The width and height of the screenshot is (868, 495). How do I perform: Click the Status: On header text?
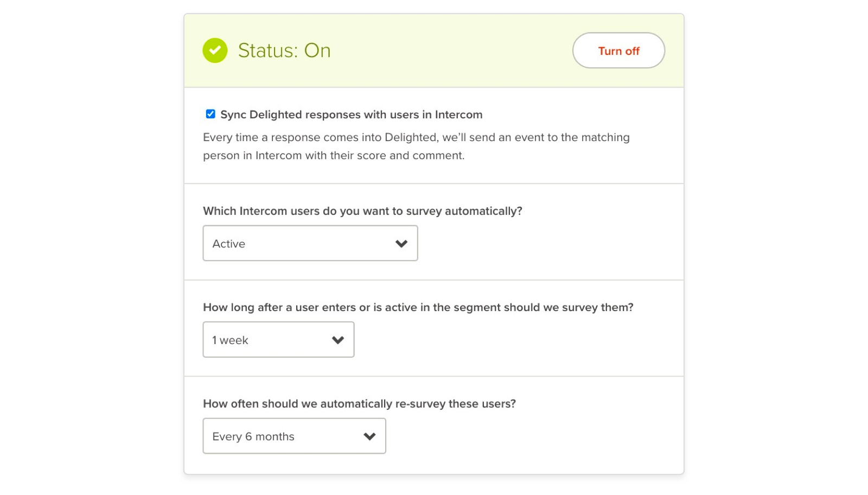point(284,50)
